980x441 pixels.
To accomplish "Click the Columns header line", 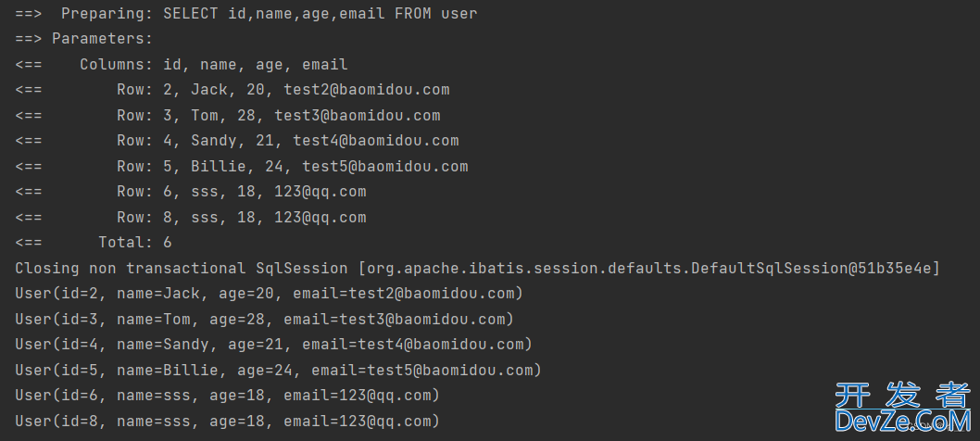I will pyautogui.click(x=182, y=65).
